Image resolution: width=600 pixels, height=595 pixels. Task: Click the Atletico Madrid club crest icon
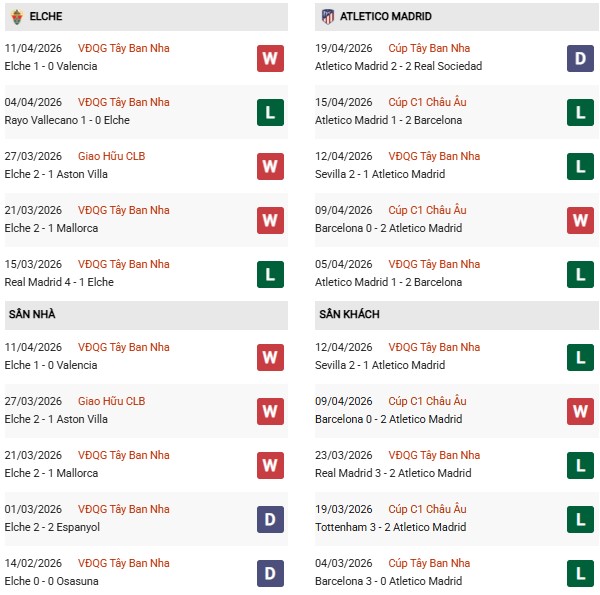[x=328, y=16]
